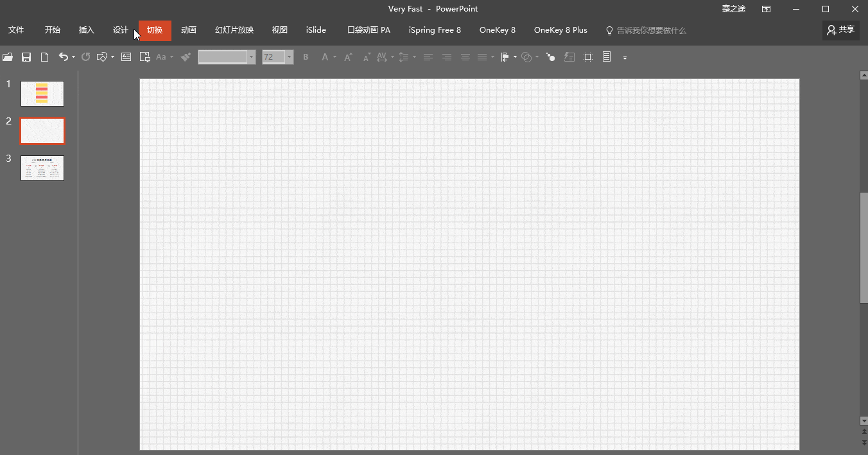Viewport: 868px width, 455px height.
Task: Open the iSlide tab
Action: tap(317, 30)
